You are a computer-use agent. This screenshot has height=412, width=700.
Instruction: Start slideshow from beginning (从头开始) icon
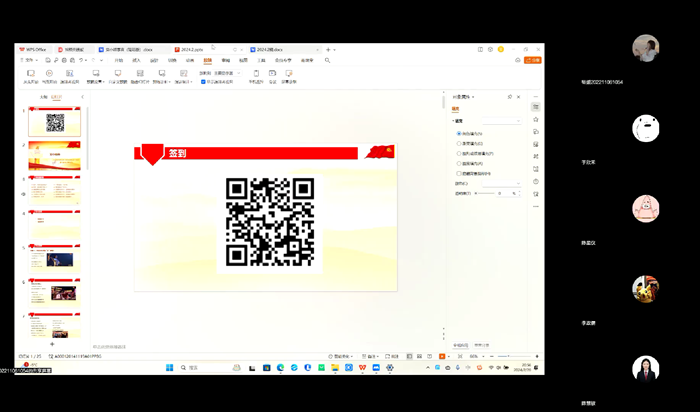coord(30,74)
